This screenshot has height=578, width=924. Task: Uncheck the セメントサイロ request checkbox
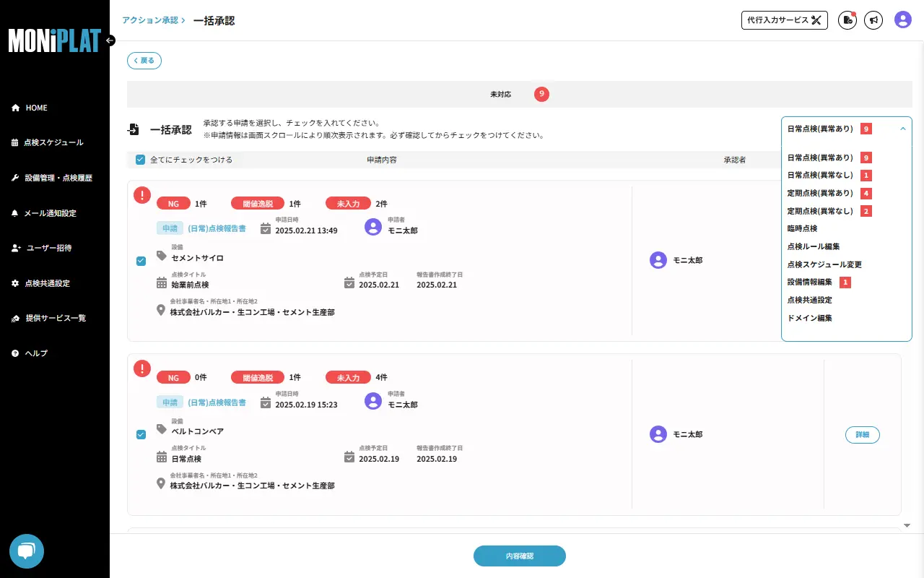point(141,261)
